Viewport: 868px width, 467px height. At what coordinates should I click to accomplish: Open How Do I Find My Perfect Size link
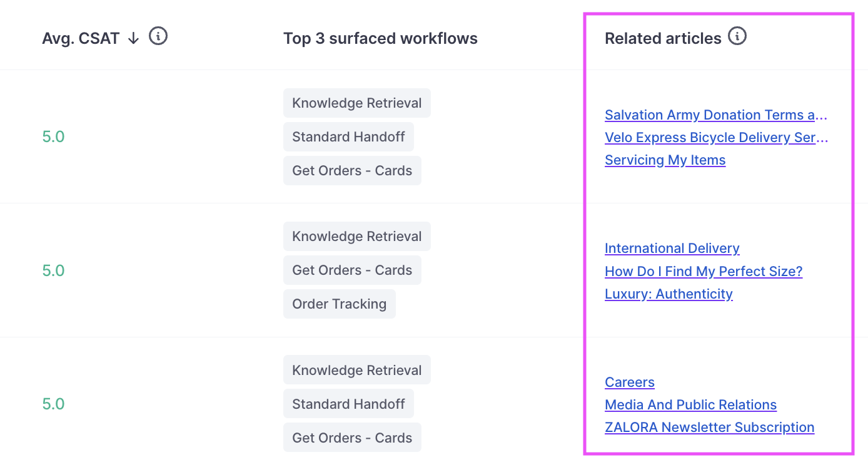(x=704, y=271)
